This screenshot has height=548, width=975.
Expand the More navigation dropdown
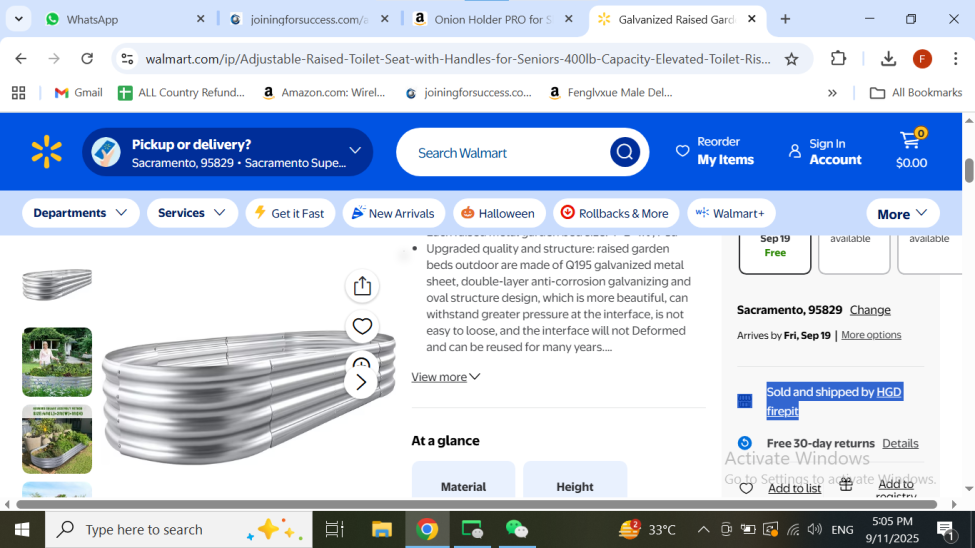pos(902,214)
